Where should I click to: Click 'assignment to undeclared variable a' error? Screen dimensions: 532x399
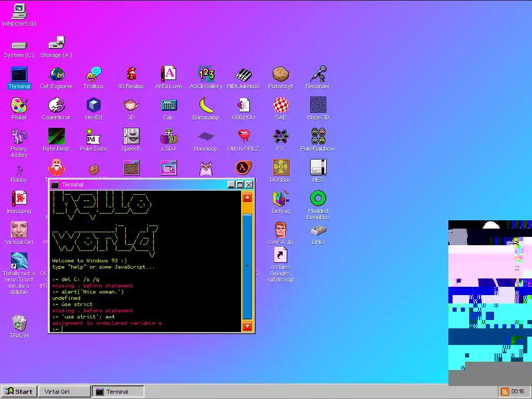point(107,323)
